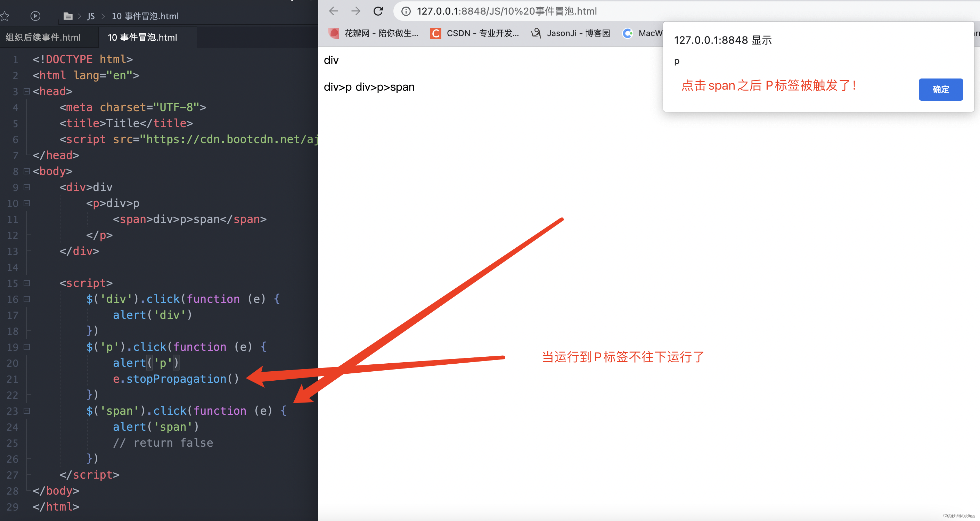The width and height of the screenshot is (980, 521).
Task: Open the 花瓣网 bookmark
Action: [373, 33]
